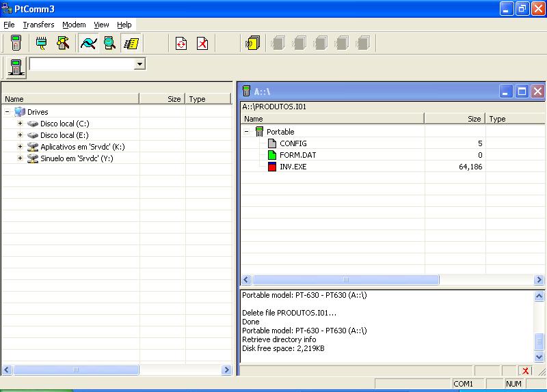The height and width of the screenshot is (392, 547).
Task: Collapse the Drives tree node
Action: coord(8,112)
